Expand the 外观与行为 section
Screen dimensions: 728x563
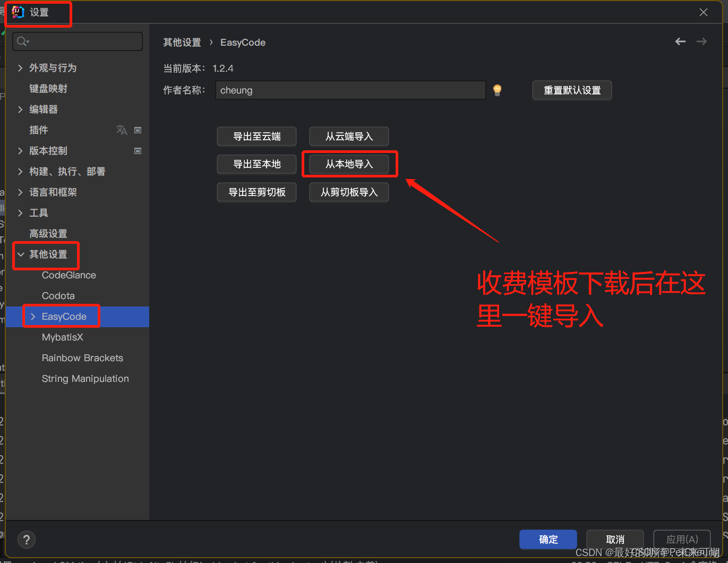20,68
